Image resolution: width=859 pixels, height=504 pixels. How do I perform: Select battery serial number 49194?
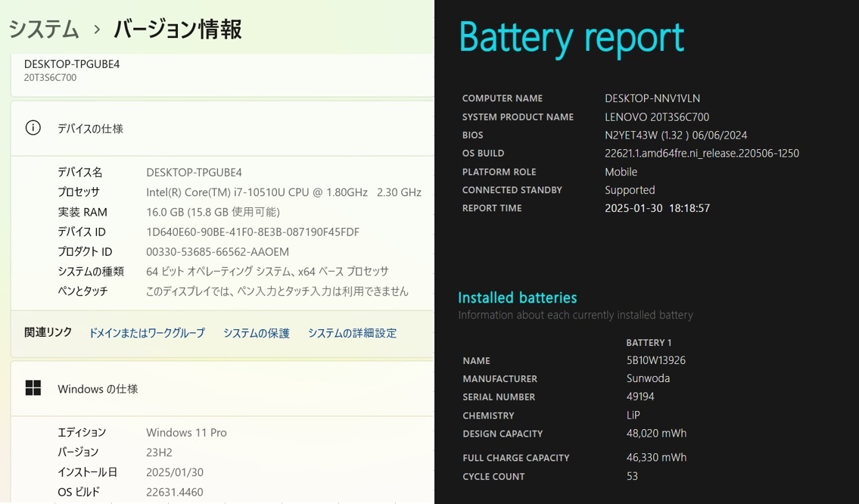640,397
